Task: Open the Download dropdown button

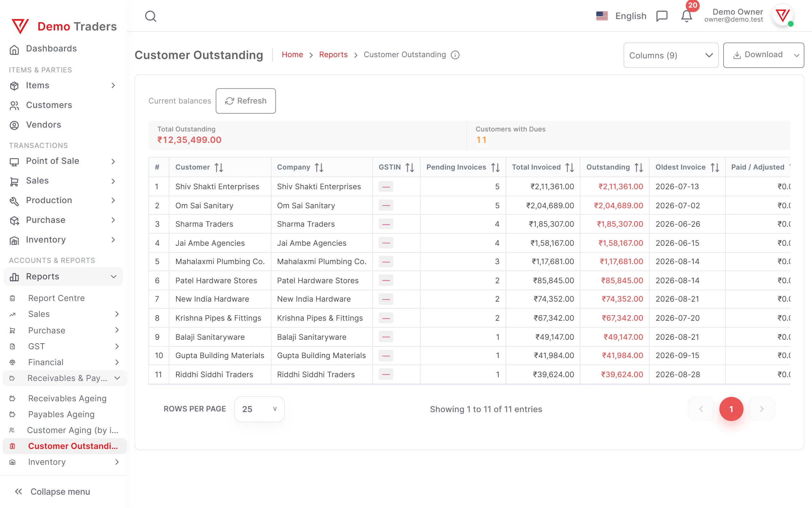Action: [763, 55]
